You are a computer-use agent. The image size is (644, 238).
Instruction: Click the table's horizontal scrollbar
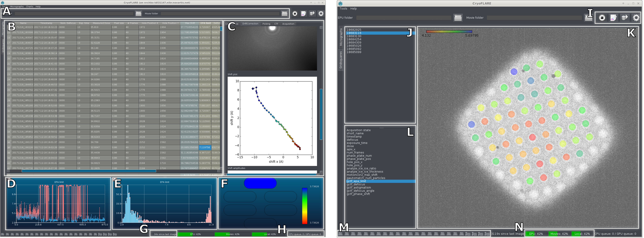click(89, 171)
